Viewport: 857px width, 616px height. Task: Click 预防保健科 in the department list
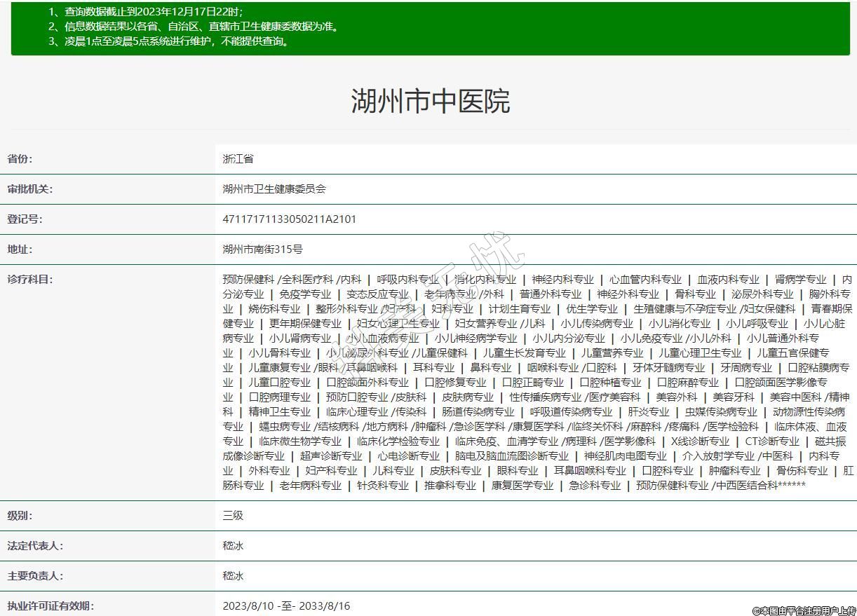pos(248,280)
